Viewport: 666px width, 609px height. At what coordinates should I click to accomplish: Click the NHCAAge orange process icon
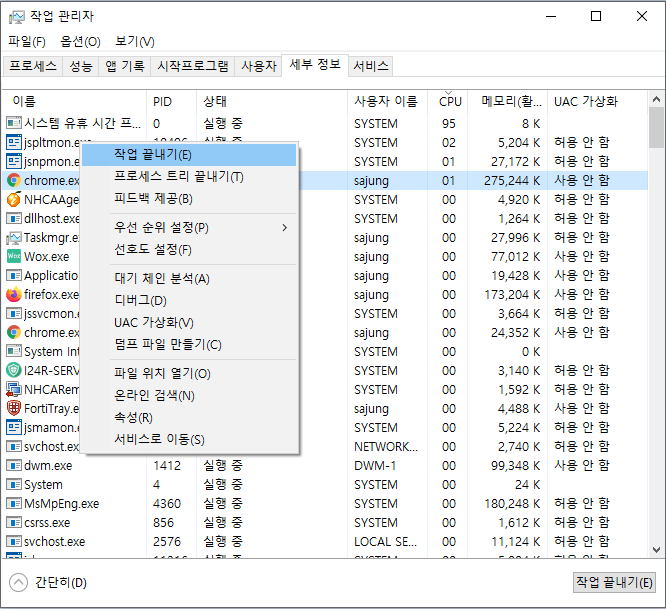coord(14,199)
